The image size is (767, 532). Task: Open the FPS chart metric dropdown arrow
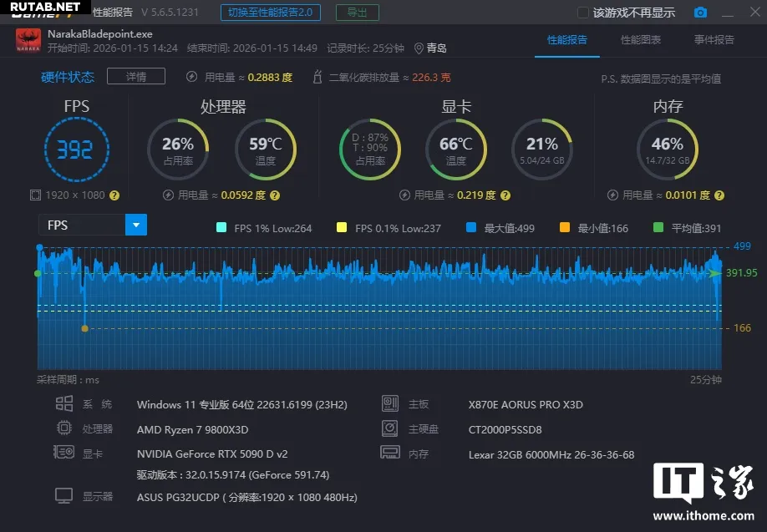pyautogui.click(x=135, y=225)
